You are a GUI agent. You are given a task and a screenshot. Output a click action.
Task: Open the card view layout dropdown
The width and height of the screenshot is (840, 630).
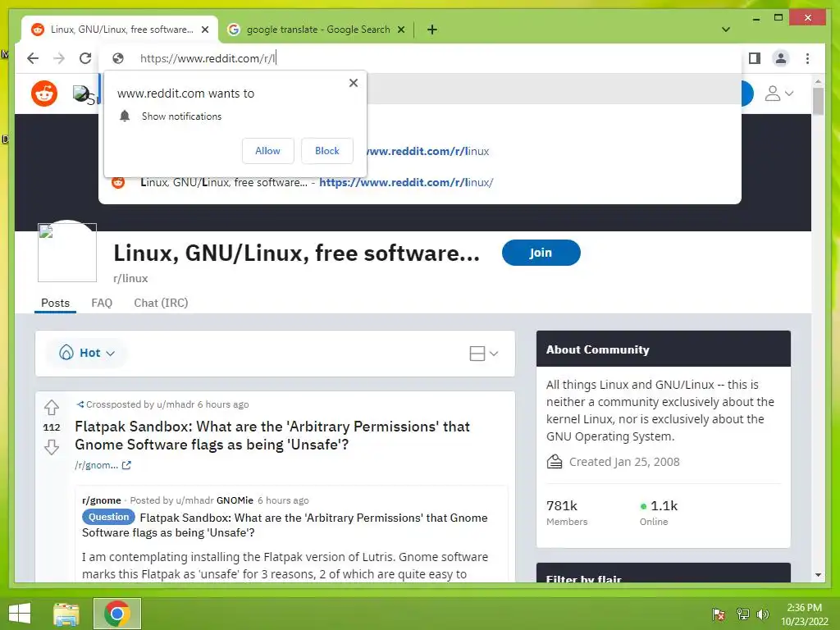(x=484, y=354)
